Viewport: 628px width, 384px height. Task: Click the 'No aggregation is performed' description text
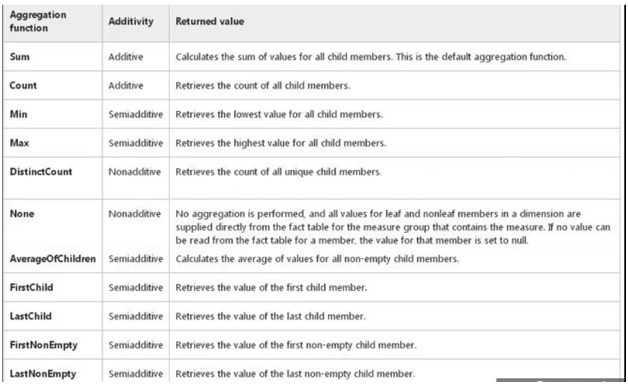point(392,227)
